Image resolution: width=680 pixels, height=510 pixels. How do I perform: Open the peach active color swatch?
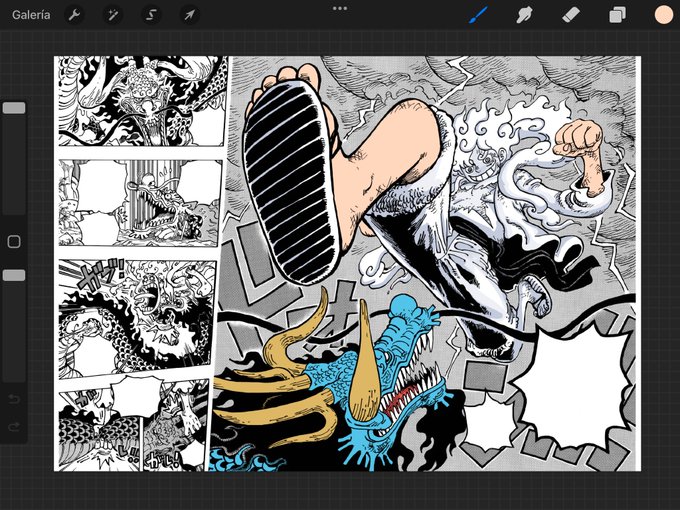point(664,15)
